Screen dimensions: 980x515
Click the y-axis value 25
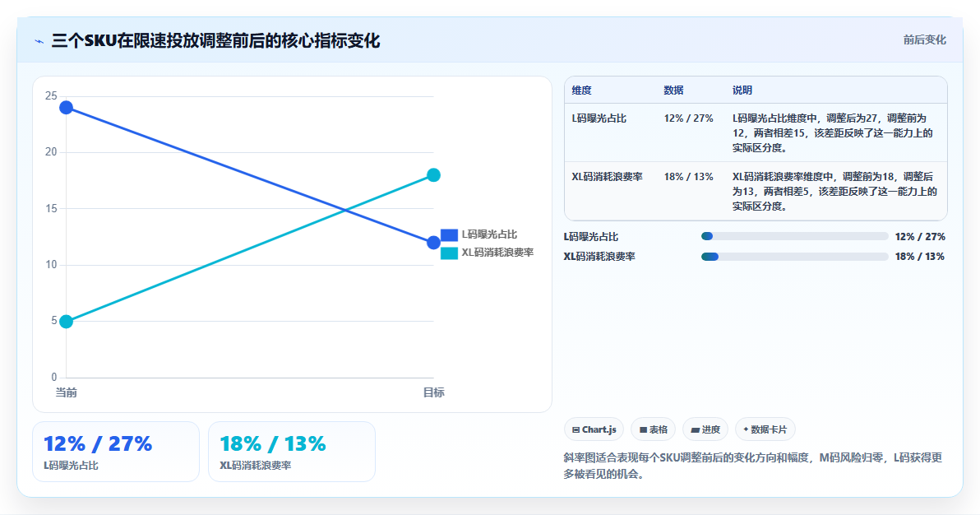pos(51,95)
